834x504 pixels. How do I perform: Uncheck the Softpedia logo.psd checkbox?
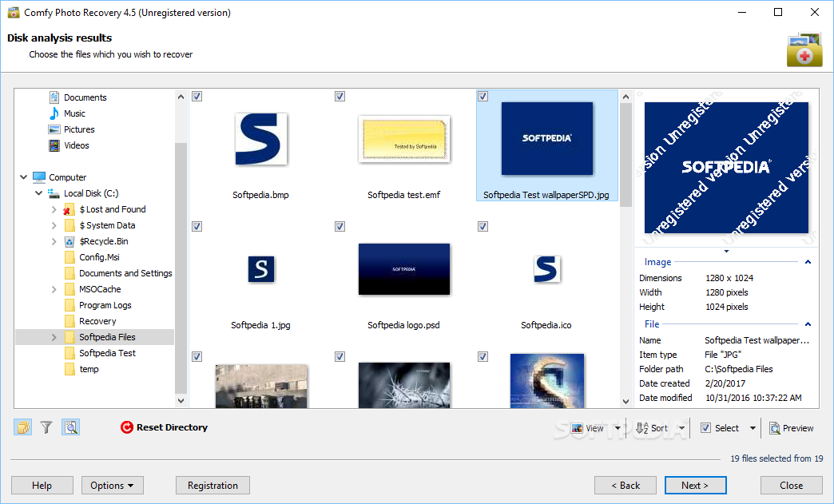tap(340, 227)
